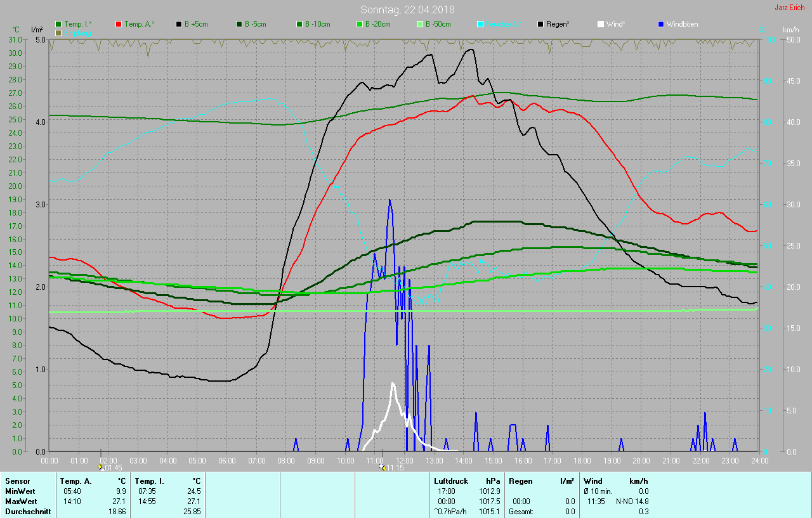Click the 07:35 indoor minimum time cell
Screen dimensions: 812x518
tap(148, 491)
